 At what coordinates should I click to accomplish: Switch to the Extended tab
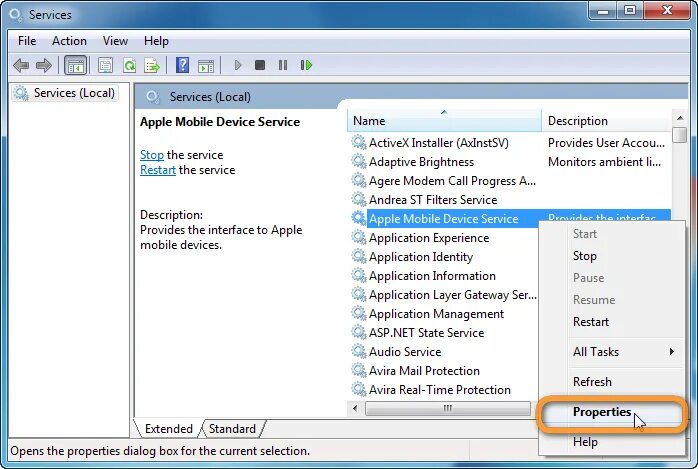169,429
